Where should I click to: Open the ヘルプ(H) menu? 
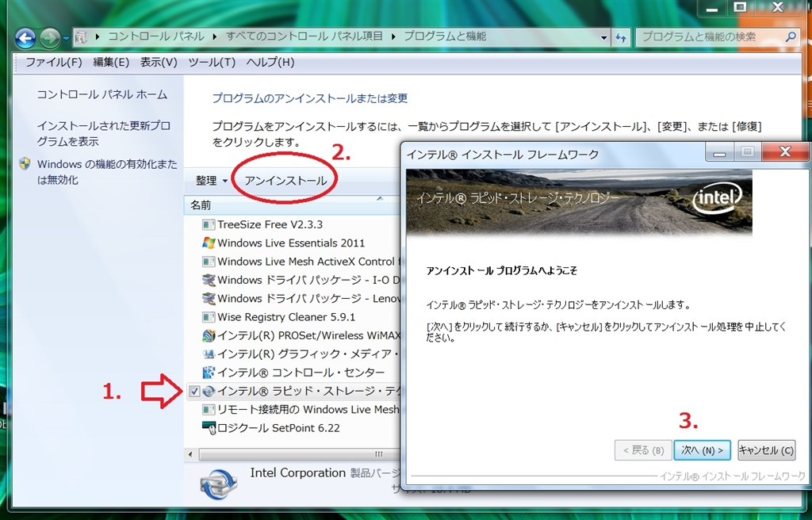point(270,62)
